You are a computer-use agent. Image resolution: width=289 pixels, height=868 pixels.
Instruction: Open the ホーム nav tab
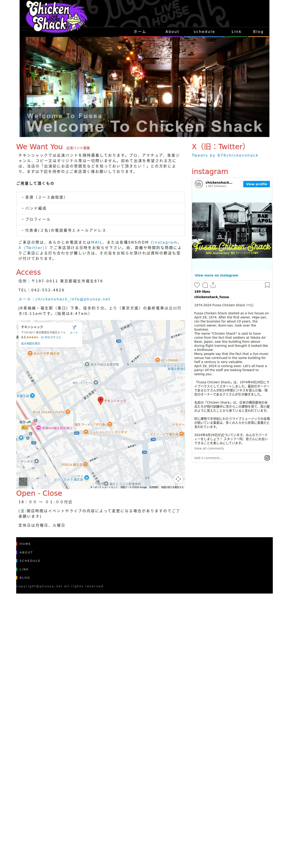[x=140, y=32]
